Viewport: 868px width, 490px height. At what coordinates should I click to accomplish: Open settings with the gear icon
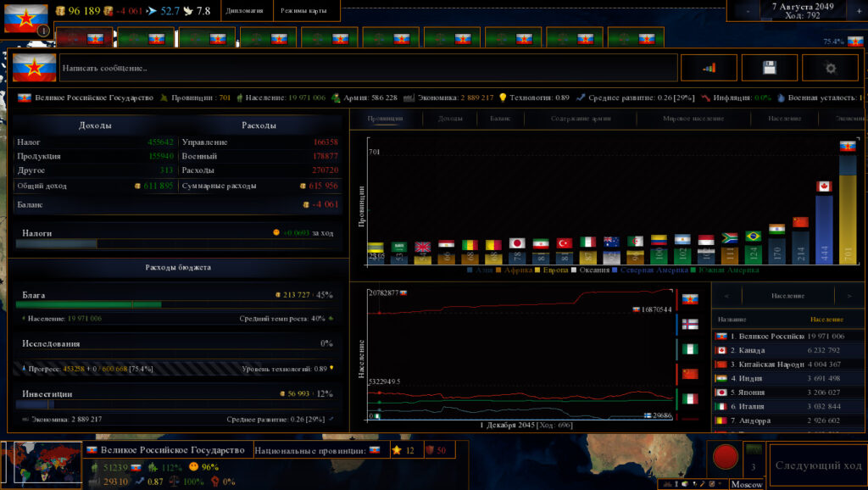click(830, 68)
